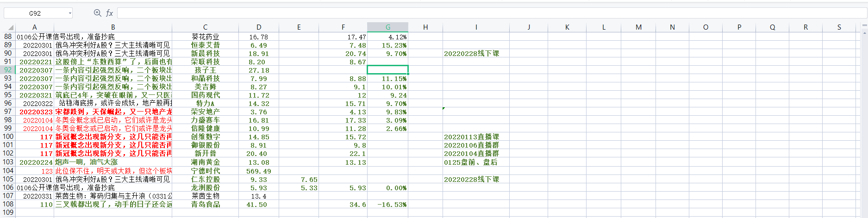
Task: Click the selected empty cell G92
Action: 388,70
